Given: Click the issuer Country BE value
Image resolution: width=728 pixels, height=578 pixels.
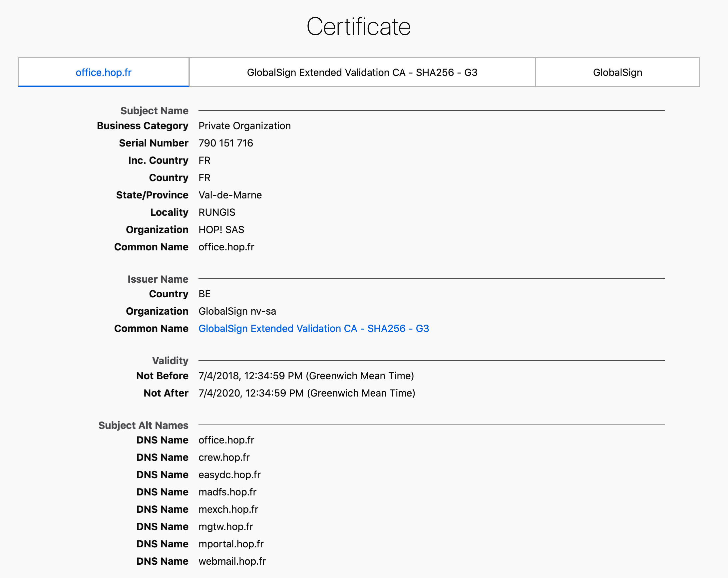Looking at the screenshot, I should coord(204,294).
